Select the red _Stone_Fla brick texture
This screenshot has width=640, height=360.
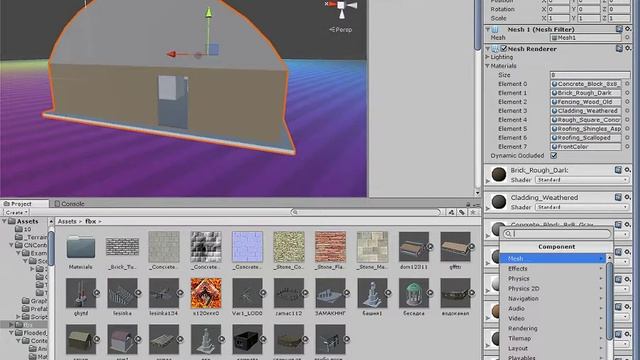[330, 247]
